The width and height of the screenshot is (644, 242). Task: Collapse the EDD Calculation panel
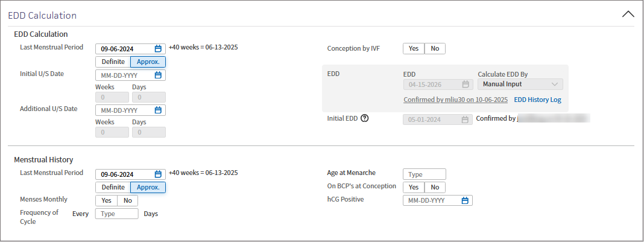click(x=628, y=14)
